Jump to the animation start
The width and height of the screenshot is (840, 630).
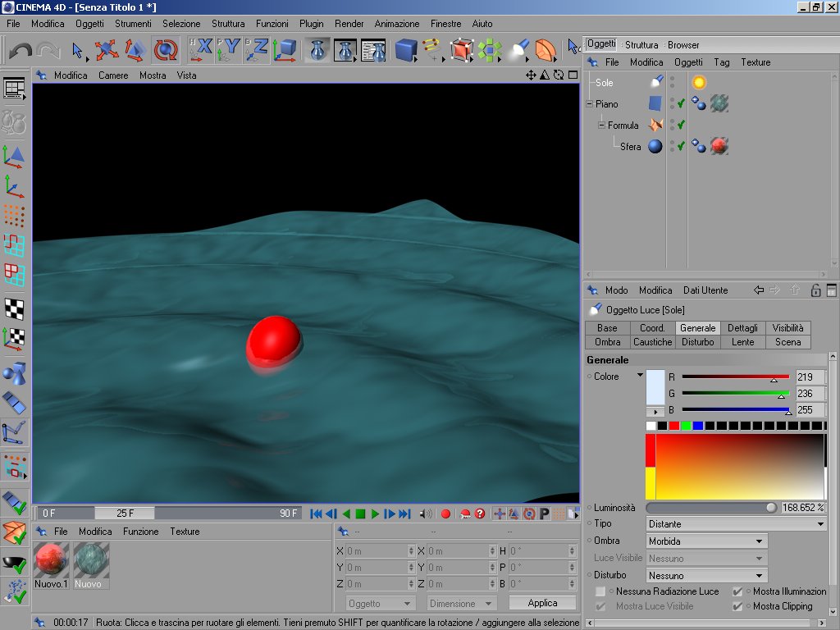click(x=316, y=514)
